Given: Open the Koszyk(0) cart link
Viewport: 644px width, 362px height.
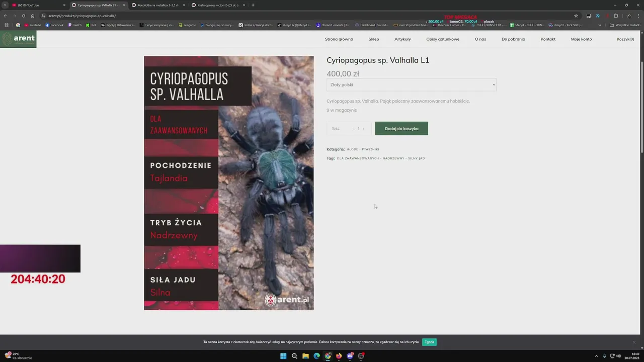Looking at the screenshot, I should pos(625,39).
